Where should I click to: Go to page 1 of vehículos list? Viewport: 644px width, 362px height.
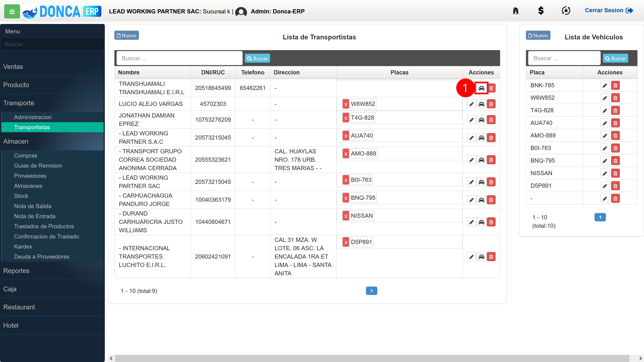(x=600, y=217)
